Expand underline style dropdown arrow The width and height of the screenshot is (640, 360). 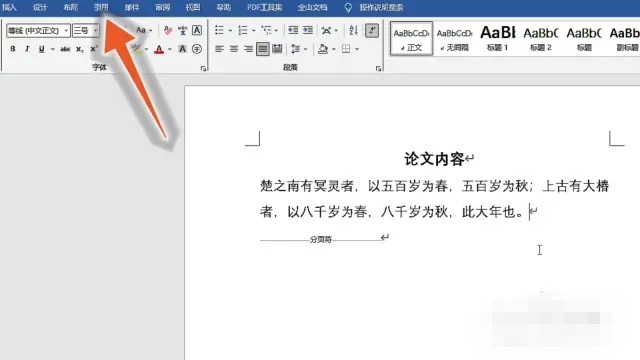[53, 49]
